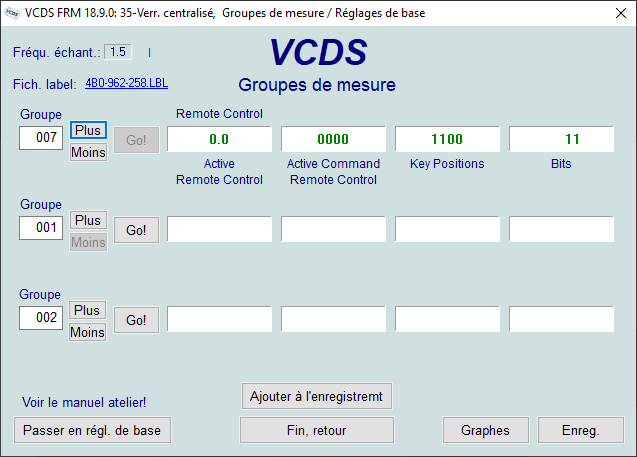This screenshot has height=457, width=637.
Task: Run group 002 with Go! button
Action: 136,320
